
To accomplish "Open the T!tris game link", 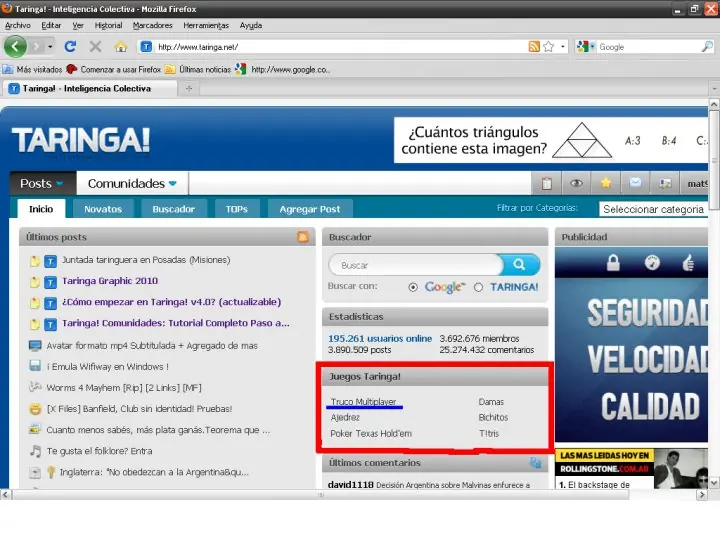I will click(x=489, y=433).
